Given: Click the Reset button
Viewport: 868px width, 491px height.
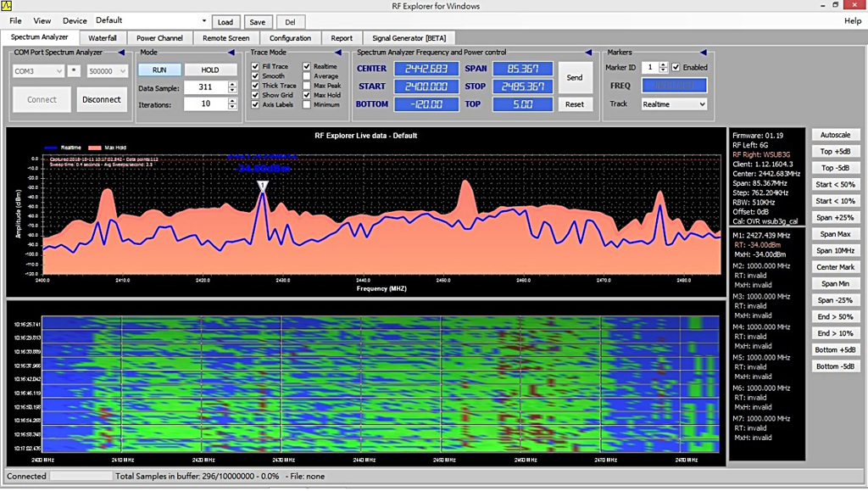Looking at the screenshot, I should click(x=575, y=104).
